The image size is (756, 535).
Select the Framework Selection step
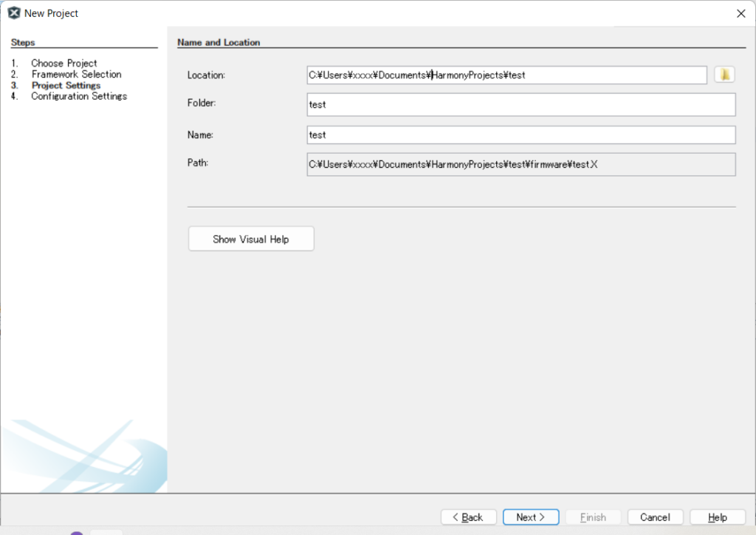coord(76,75)
